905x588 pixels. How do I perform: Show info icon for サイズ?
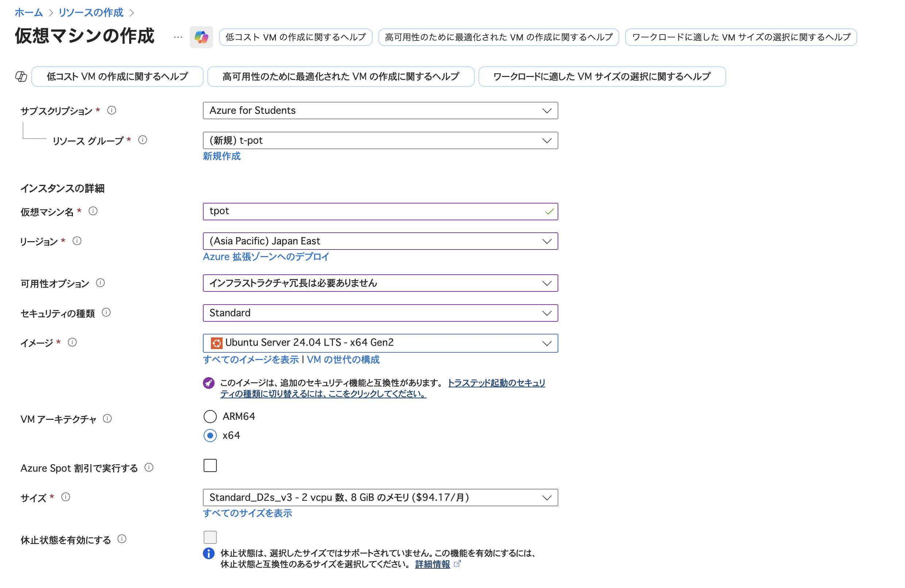(x=66, y=498)
